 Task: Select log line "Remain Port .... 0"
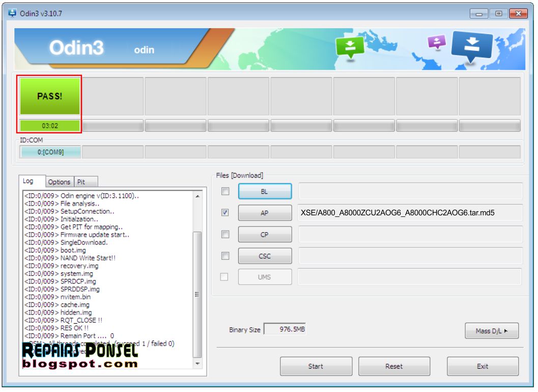tap(69, 335)
